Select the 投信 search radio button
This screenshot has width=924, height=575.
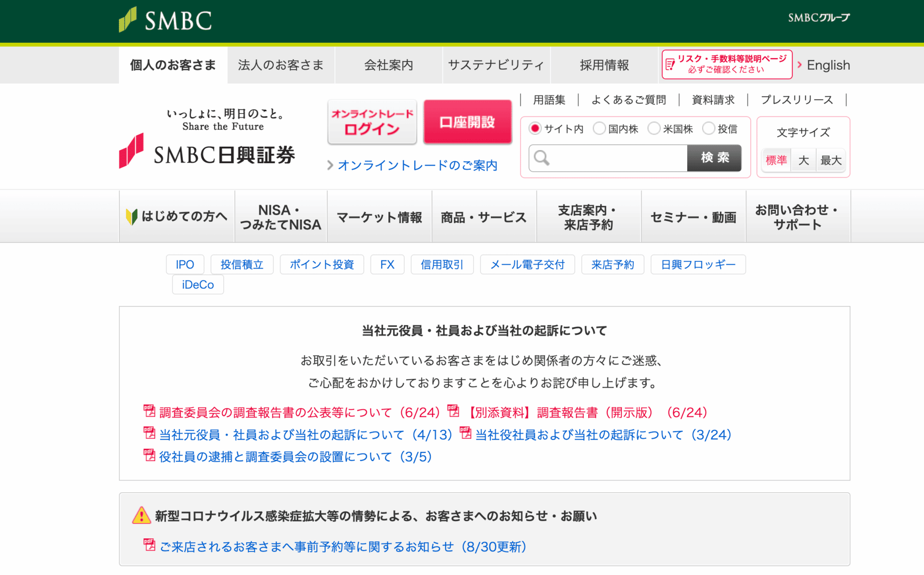click(709, 128)
